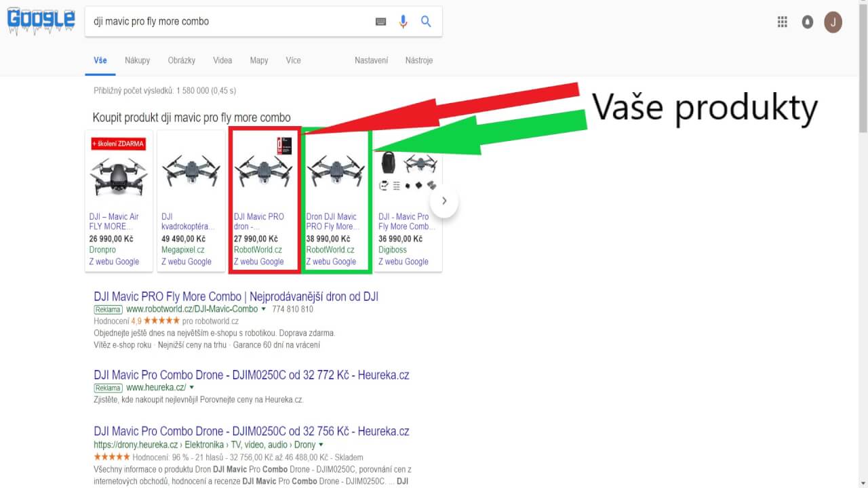Click the magnifying glass to search
The width and height of the screenshot is (868, 488).
[x=426, y=21]
